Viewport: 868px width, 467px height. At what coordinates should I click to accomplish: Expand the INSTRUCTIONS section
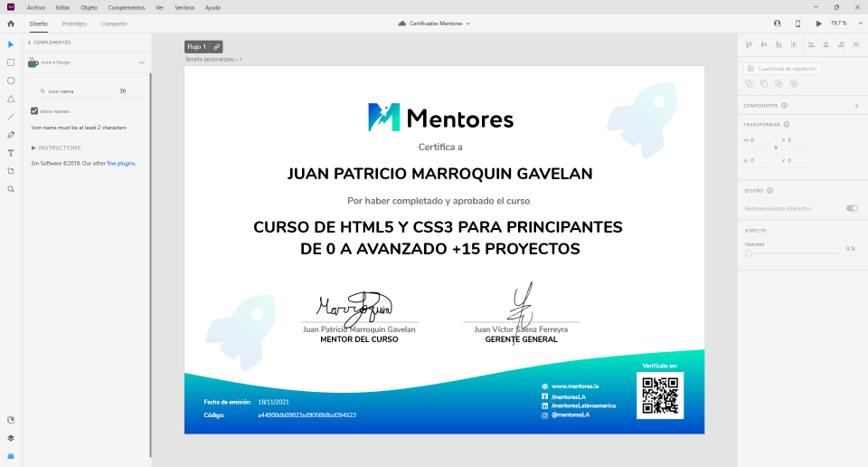pos(56,148)
